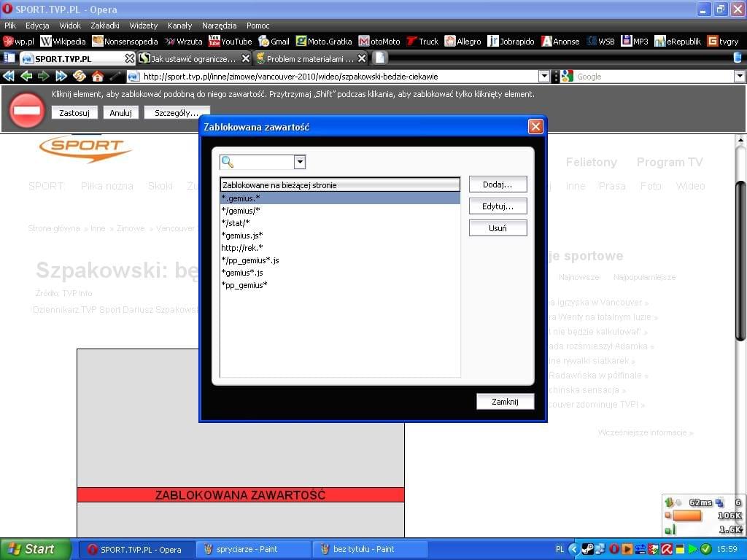Open the otoMoto bookmark
Image resolution: width=747 pixels, height=560 pixels.
(x=379, y=42)
